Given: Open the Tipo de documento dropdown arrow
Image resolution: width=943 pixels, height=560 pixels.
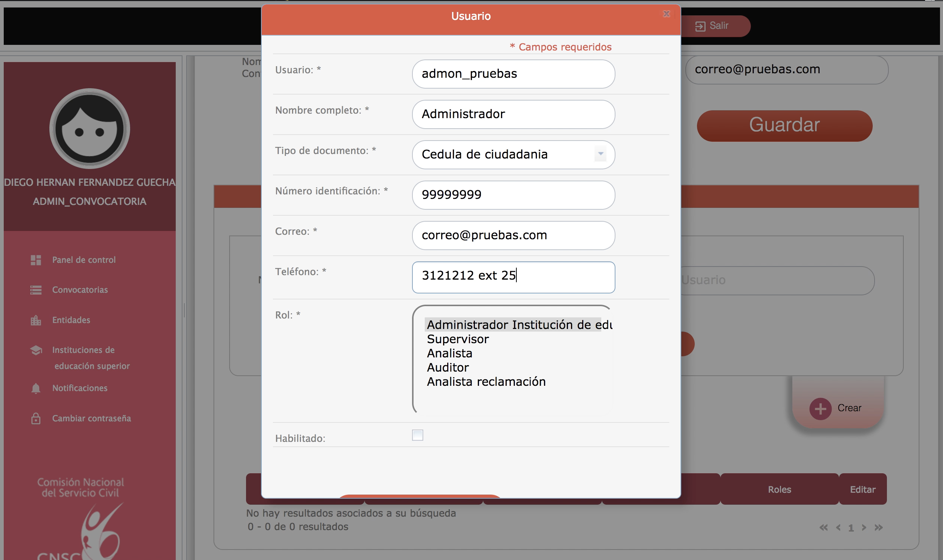Looking at the screenshot, I should point(600,154).
